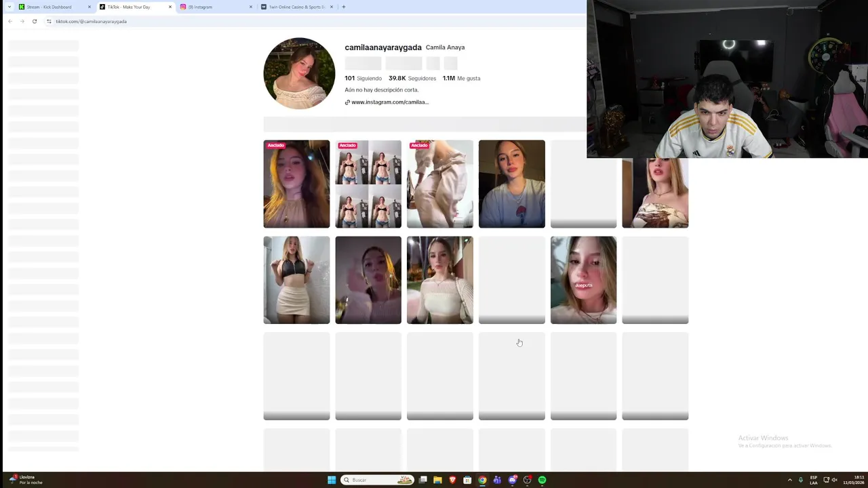Open second pinned video with four-panel collage
This screenshot has width=868, height=488.
click(368, 184)
